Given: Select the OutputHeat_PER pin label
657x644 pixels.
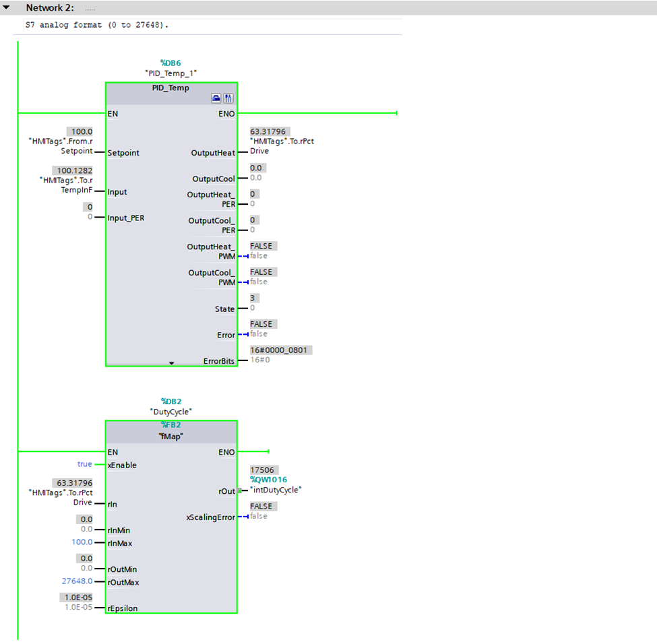Looking at the screenshot, I should 211,199.
